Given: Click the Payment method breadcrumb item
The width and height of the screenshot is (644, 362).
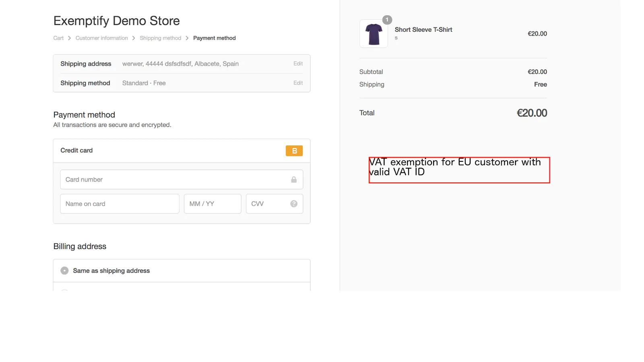Looking at the screenshot, I should click(x=214, y=38).
